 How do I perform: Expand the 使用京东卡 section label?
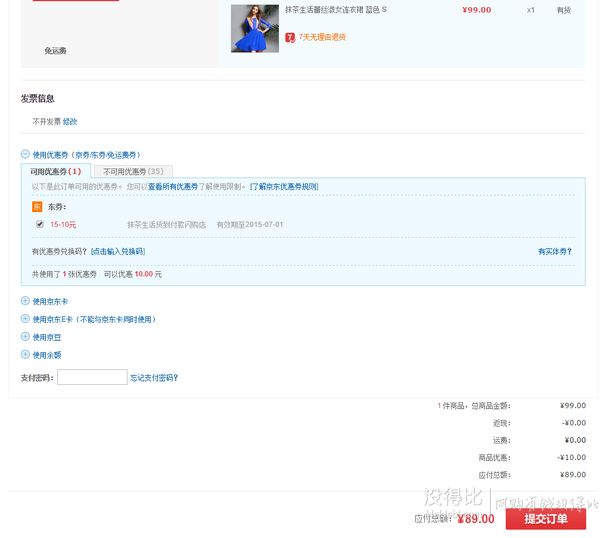point(51,301)
